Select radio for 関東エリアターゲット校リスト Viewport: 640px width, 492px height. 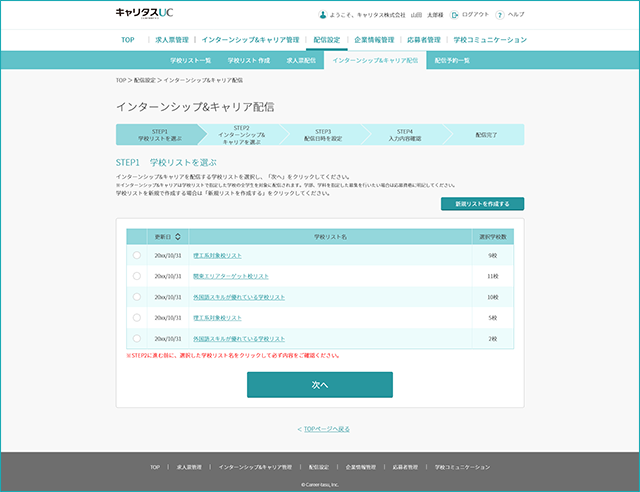point(137,276)
